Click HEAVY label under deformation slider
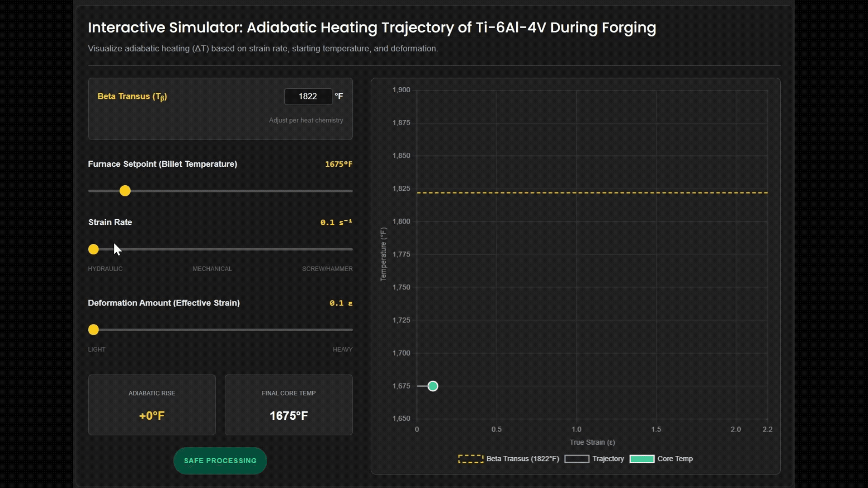The height and width of the screenshot is (488, 868). click(342, 350)
